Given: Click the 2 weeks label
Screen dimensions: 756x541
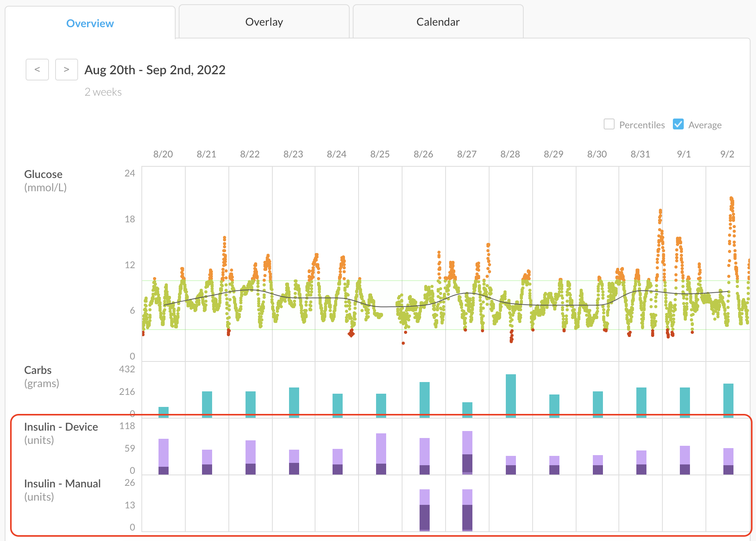Looking at the screenshot, I should pyautogui.click(x=103, y=92).
